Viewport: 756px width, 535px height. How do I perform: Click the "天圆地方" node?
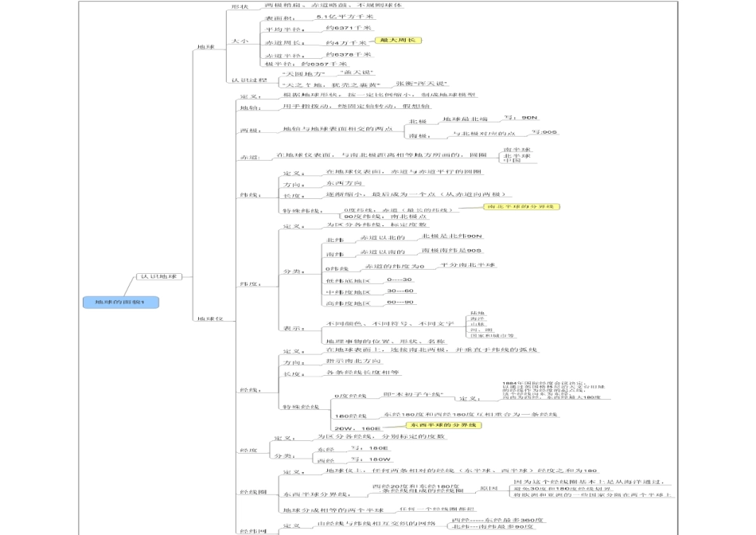click(303, 74)
